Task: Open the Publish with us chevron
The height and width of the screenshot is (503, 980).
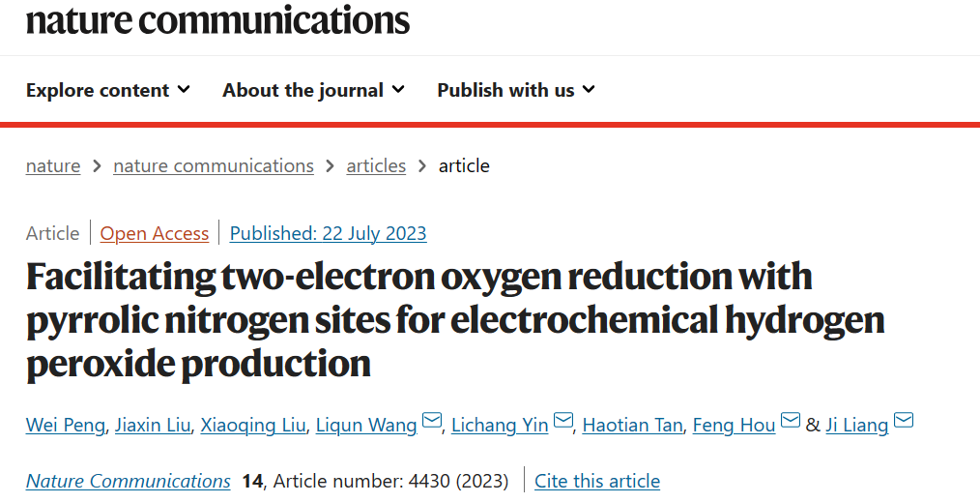Action: tap(589, 89)
